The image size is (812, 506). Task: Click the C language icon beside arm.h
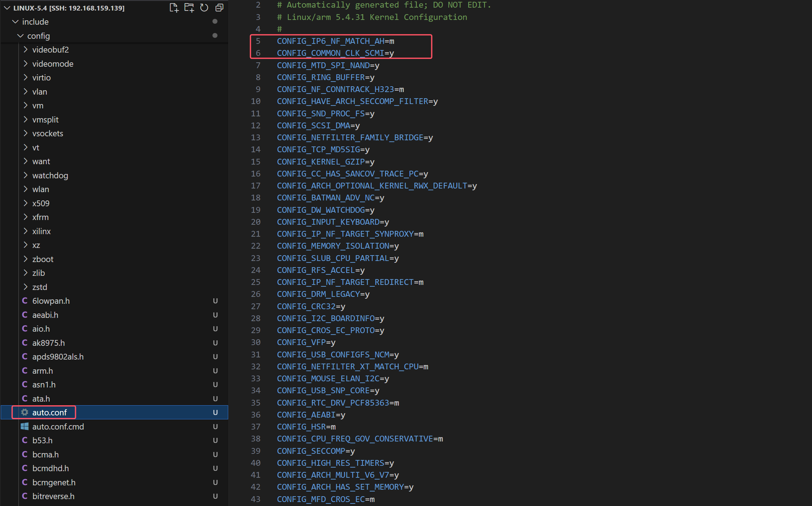point(24,370)
